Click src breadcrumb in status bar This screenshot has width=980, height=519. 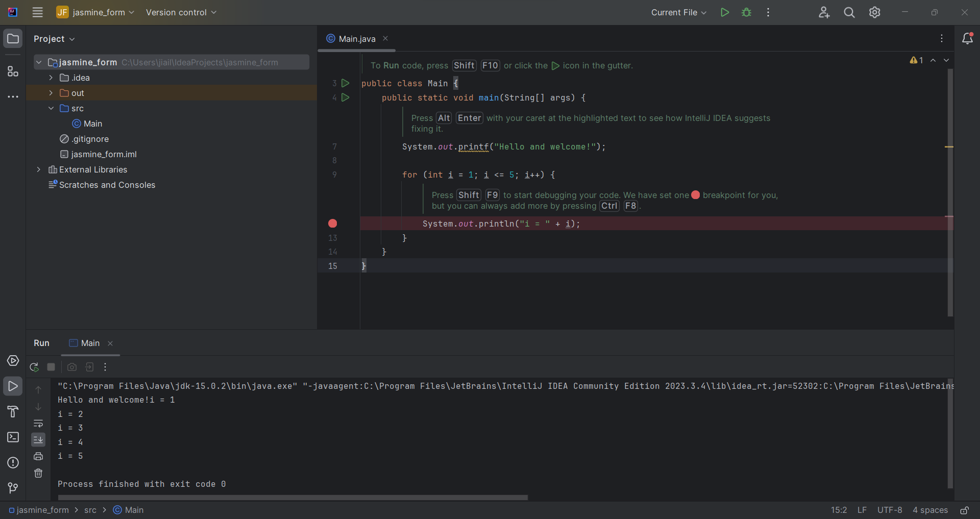click(x=90, y=510)
